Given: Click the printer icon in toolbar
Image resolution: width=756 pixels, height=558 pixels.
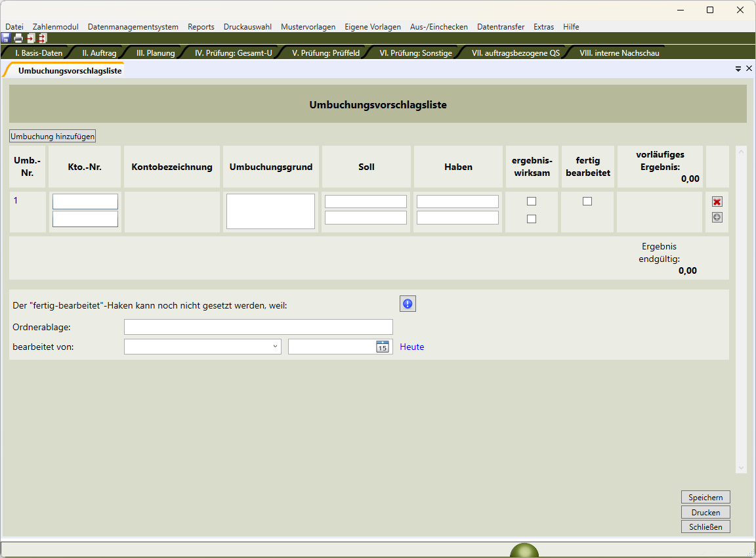Looking at the screenshot, I should click(x=18, y=38).
